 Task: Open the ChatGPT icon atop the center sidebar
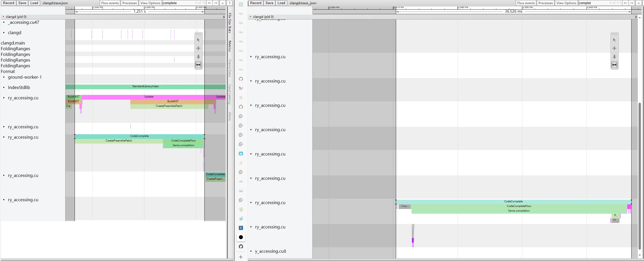pyautogui.click(x=241, y=4)
